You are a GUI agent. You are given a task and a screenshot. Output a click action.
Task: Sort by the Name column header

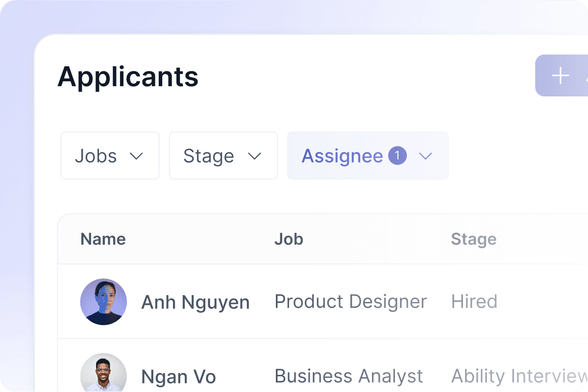103,239
